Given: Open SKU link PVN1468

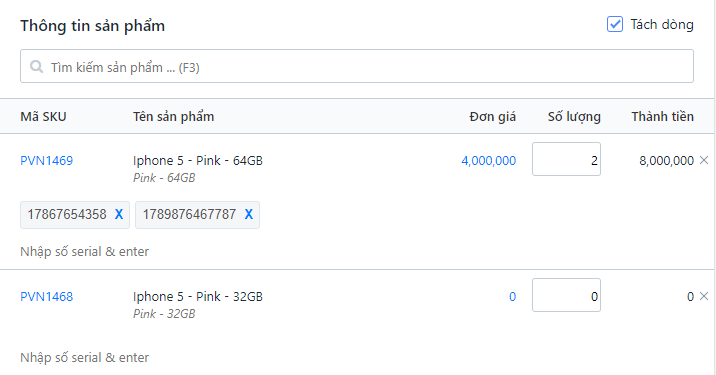Looking at the screenshot, I should (x=47, y=297).
